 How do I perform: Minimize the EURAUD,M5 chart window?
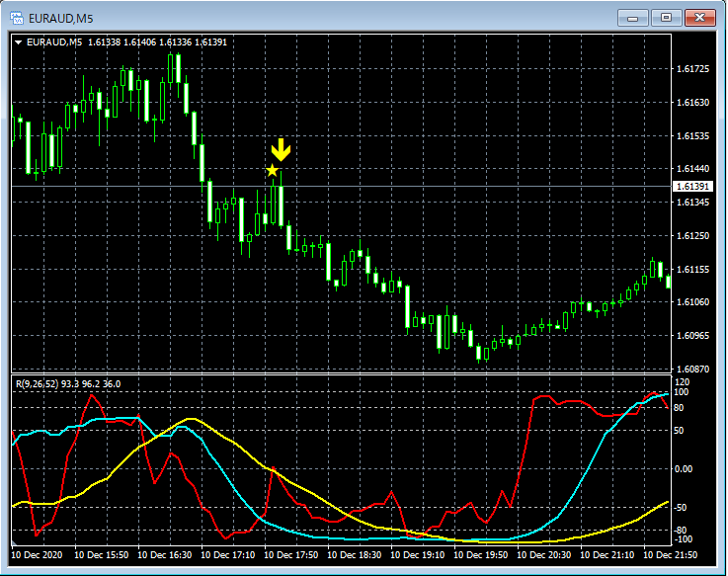[x=633, y=17]
